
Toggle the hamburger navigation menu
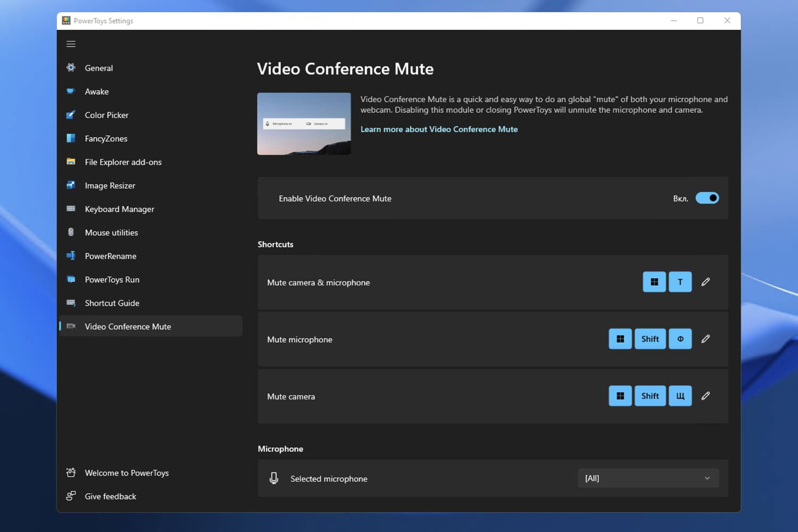(x=71, y=44)
